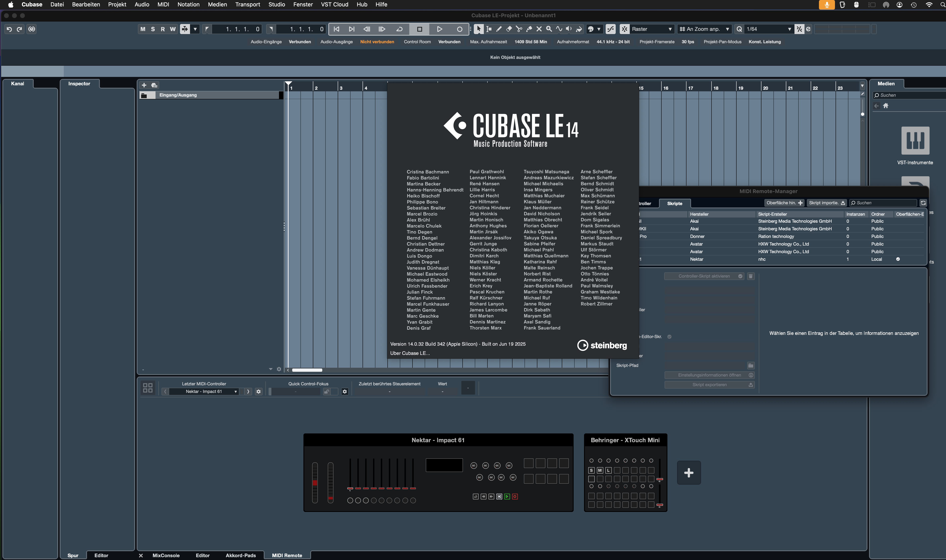Screen dimensions: 946x560
Task: Select the Draw pencil tool
Action: coord(499,29)
